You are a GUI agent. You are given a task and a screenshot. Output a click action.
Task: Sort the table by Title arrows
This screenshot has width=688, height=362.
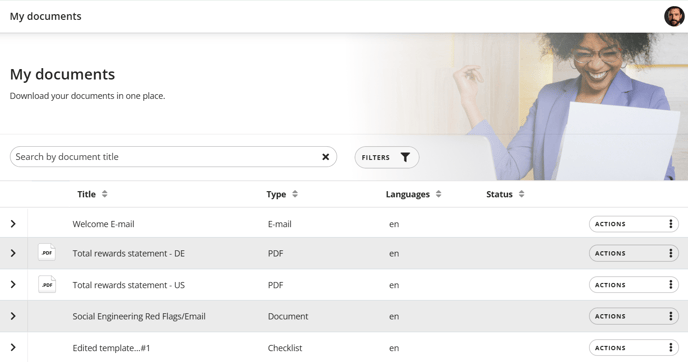pyautogui.click(x=104, y=194)
